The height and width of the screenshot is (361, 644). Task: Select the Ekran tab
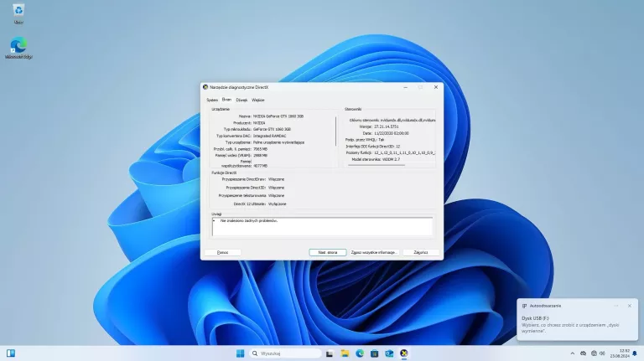point(226,100)
